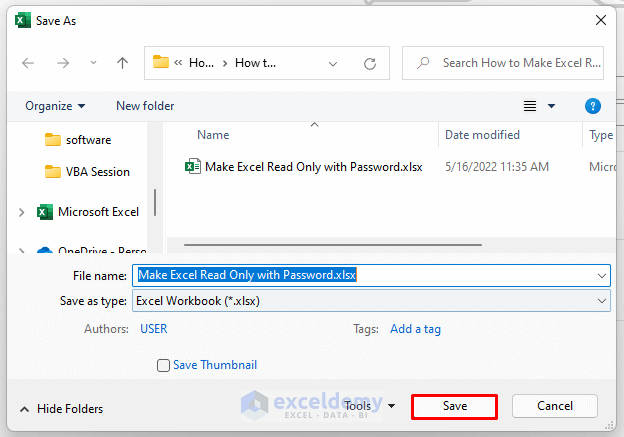Image resolution: width=624 pixels, height=437 pixels.
Task: Click the Save button
Action: coord(455,406)
